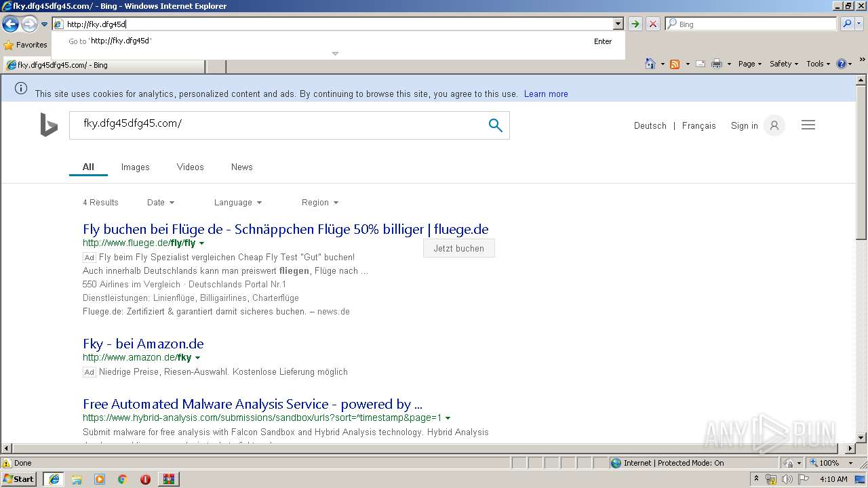Switch to the Images tab

(135, 167)
